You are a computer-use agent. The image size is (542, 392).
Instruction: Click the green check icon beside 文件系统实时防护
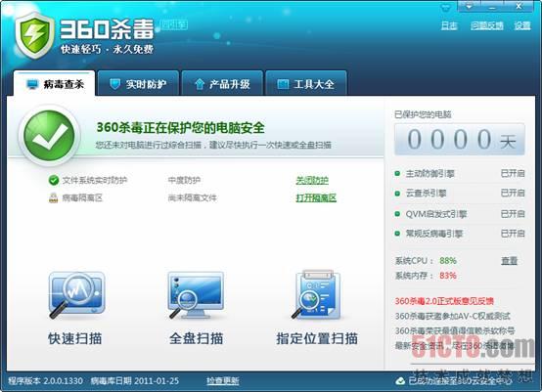coord(54,180)
